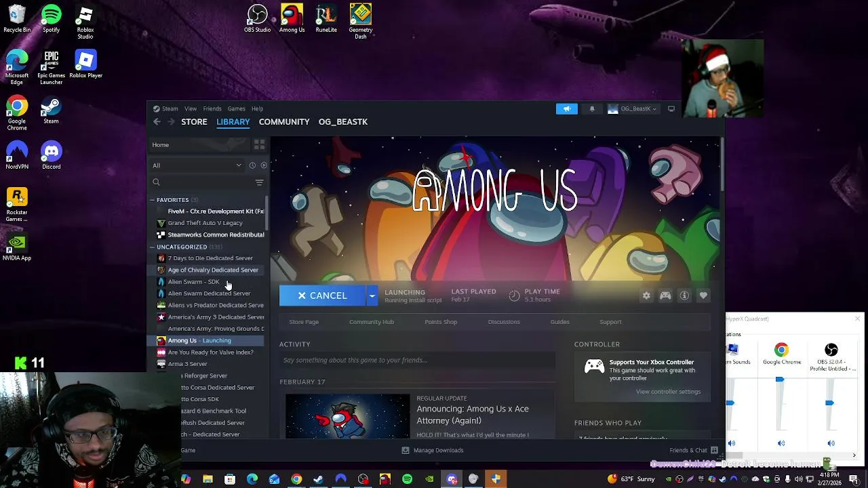Open launch options dropdown beside Cancel
The image size is (868, 488).
tap(372, 296)
